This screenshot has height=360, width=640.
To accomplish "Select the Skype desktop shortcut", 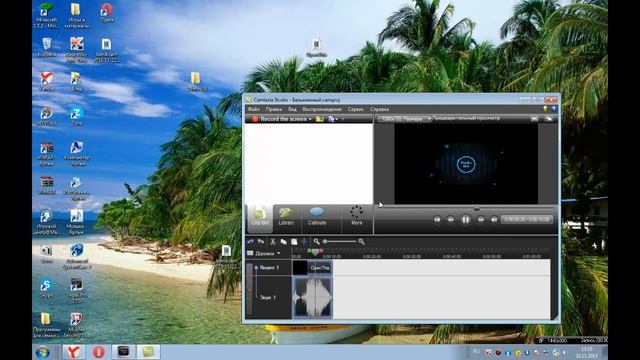I will click(46, 288).
